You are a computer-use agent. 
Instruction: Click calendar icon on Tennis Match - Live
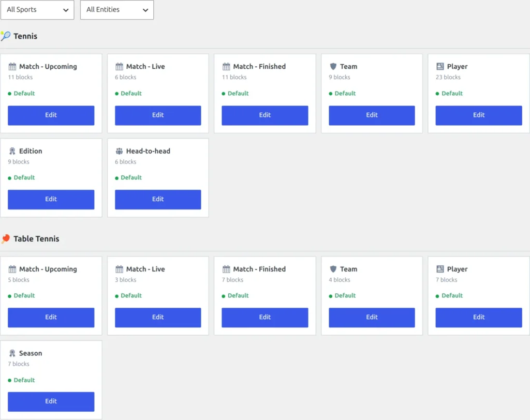120,66
